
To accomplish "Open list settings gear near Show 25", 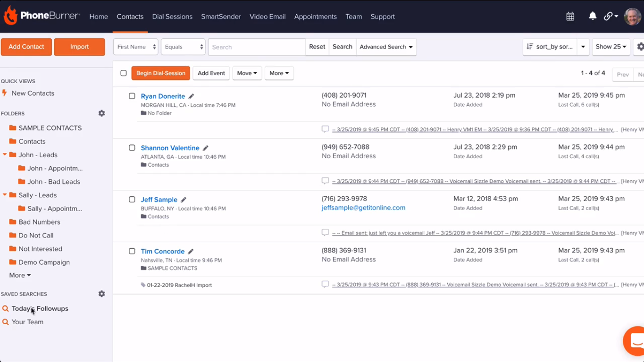I will coord(640,47).
